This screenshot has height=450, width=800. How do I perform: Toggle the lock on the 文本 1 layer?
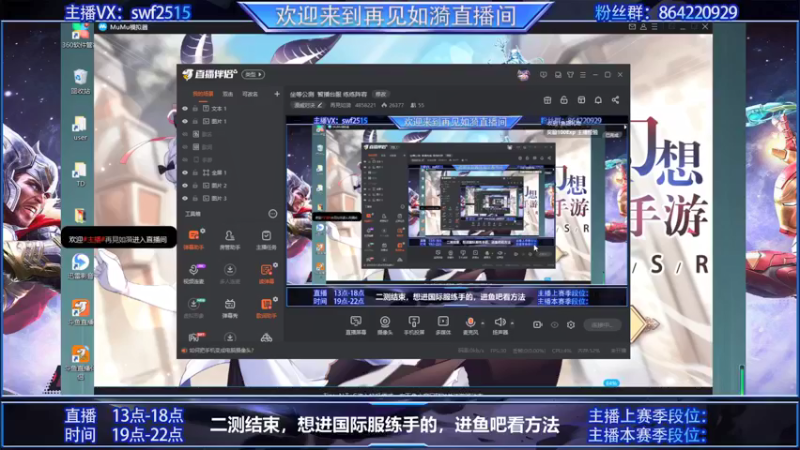tap(195, 109)
